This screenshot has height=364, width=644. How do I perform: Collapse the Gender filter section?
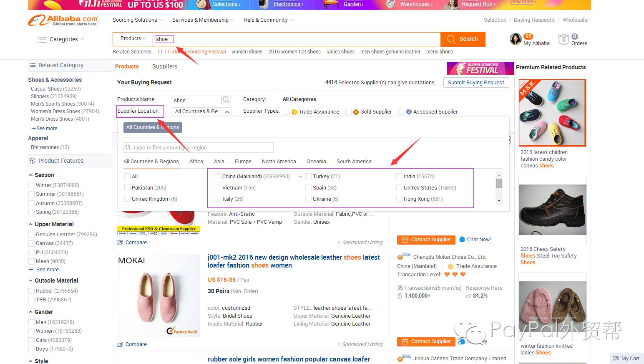[31, 312]
